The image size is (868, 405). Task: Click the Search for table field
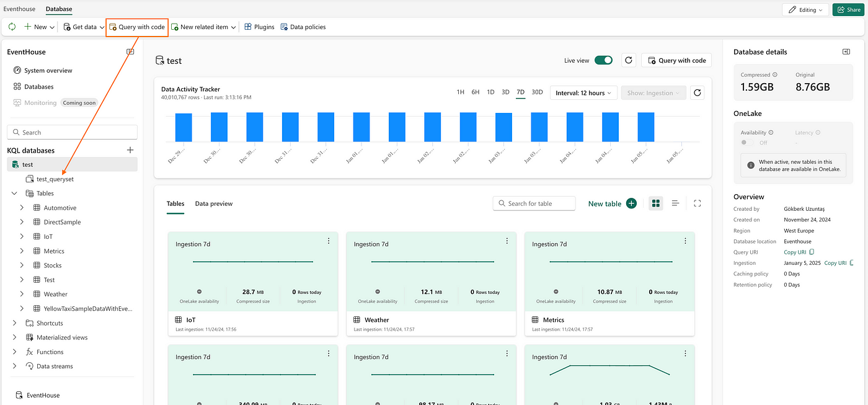pyautogui.click(x=534, y=203)
